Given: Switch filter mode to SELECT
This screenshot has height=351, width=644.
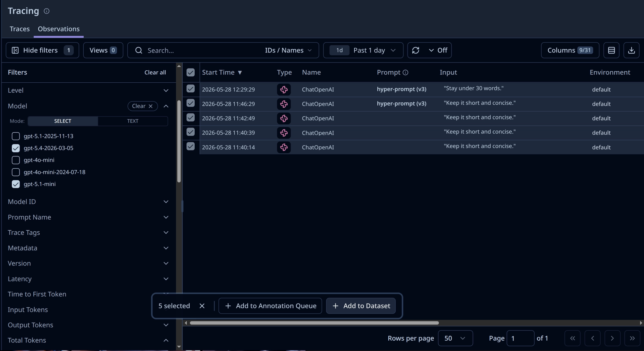Looking at the screenshot, I should pyautogui.click(x=63, y=121).
